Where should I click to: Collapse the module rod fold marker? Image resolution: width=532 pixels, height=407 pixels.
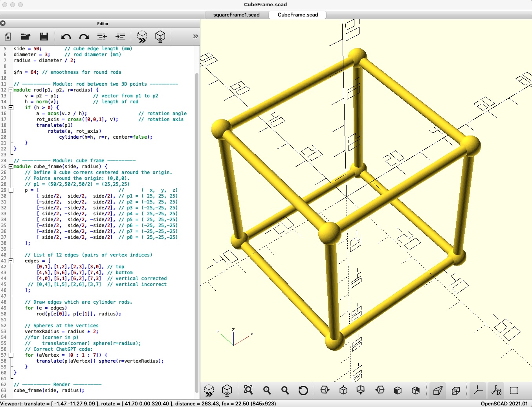tap(11, 90)
